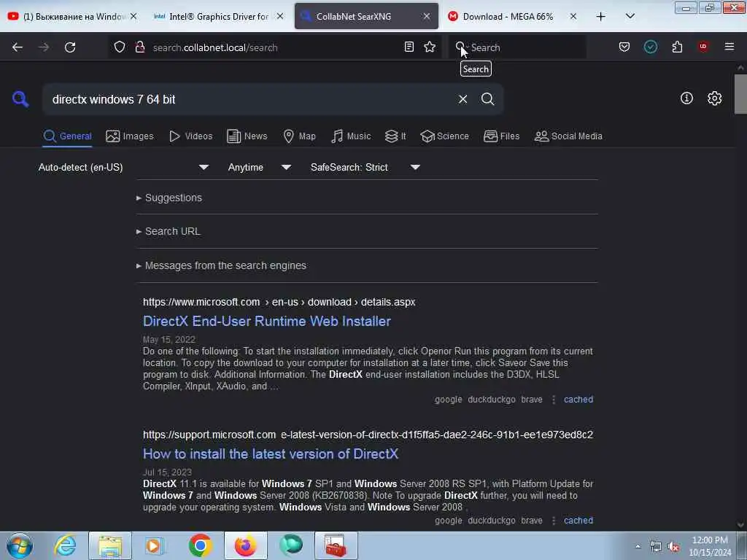Viewport: 747px width, 560px height.
Task: Select the Files search category
Action: coord(502,136)
